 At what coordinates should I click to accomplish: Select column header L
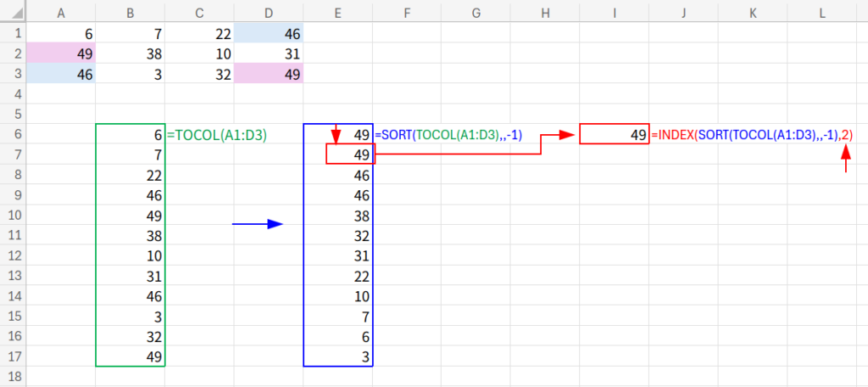click(823, 11)
